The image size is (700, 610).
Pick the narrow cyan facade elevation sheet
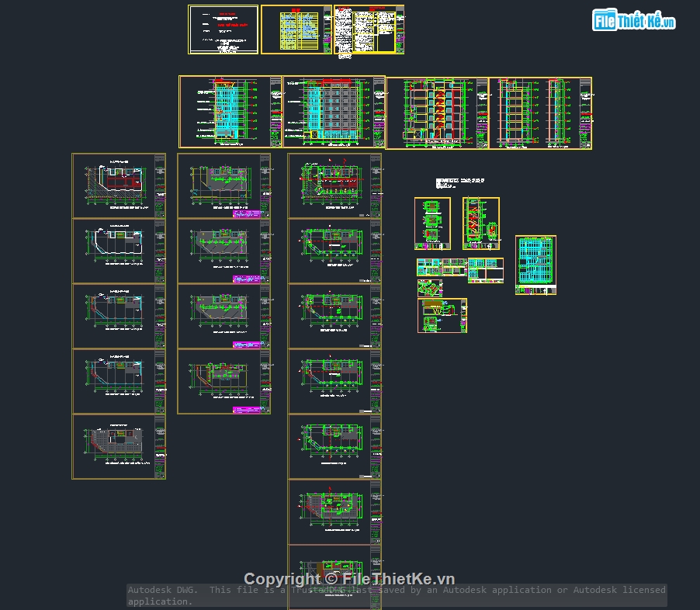230,111
